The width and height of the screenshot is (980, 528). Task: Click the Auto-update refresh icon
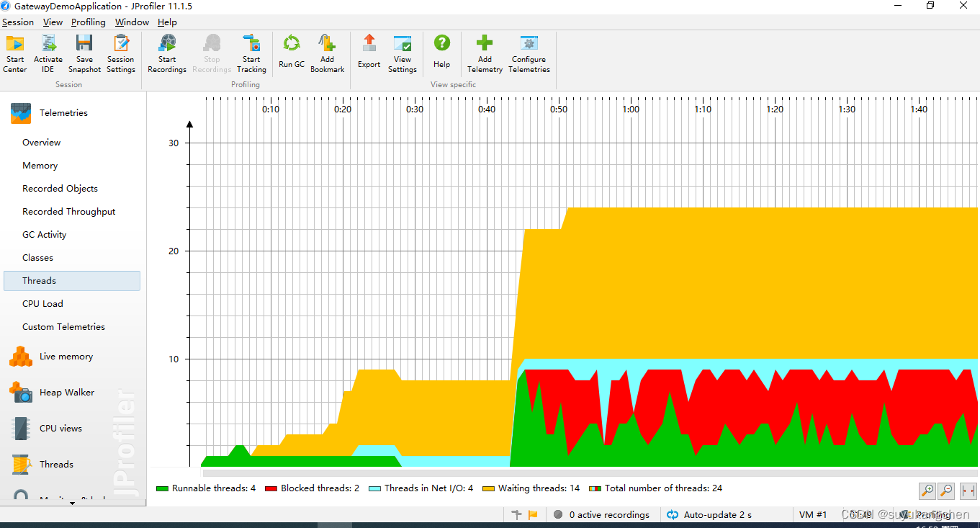(673, 514)
